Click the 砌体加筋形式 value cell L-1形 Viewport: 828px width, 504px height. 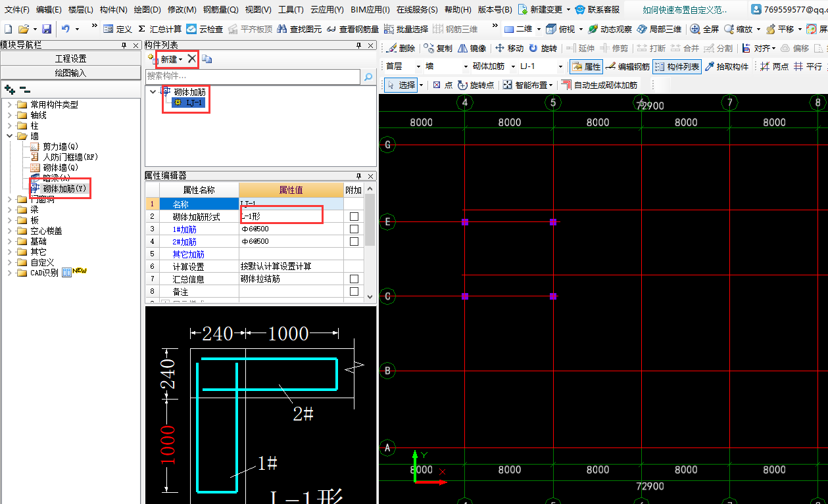[x=291, y=216]
